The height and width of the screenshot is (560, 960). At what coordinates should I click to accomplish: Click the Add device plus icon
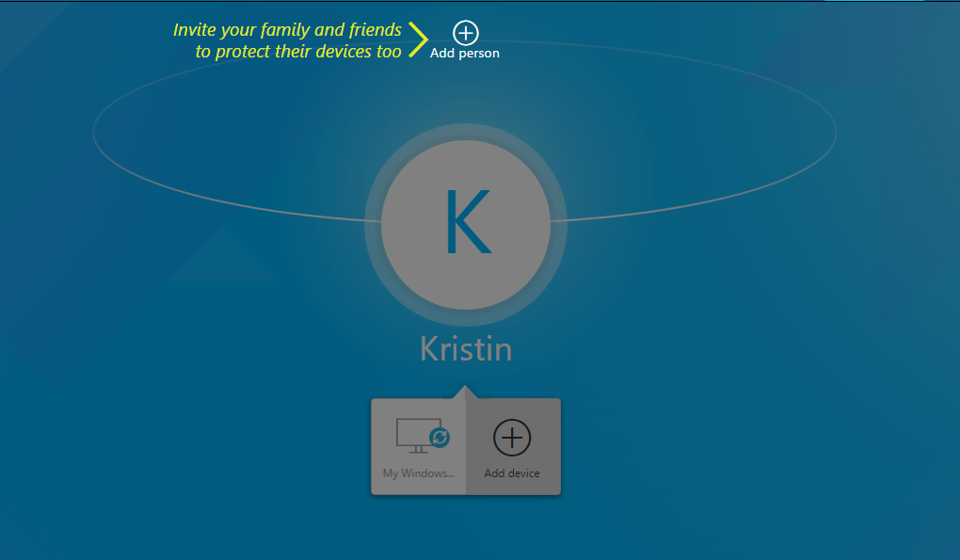512,438
